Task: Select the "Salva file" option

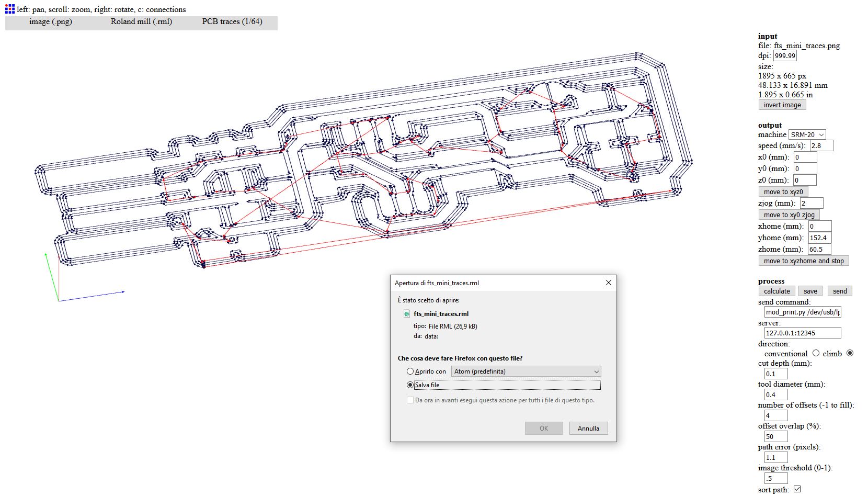Action: (411, 385)
